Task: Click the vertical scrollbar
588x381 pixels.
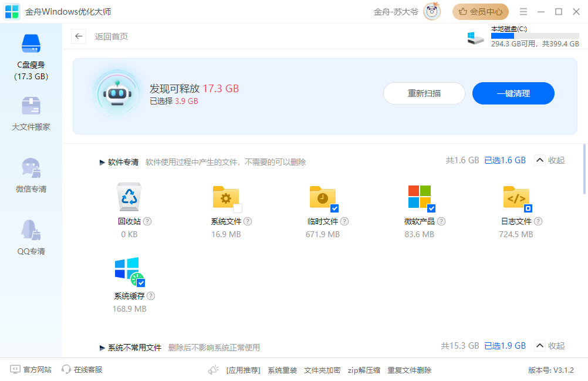Action: click(584, 168)
